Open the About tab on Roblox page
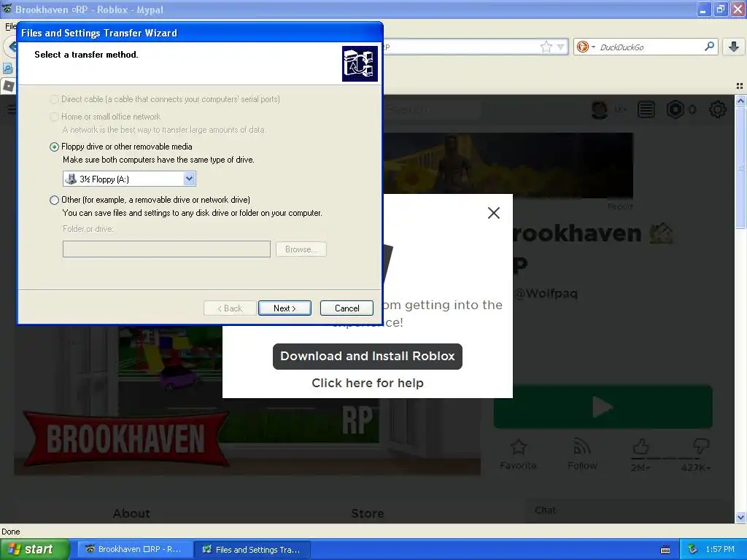747x560 pixels. coord(131,513)
